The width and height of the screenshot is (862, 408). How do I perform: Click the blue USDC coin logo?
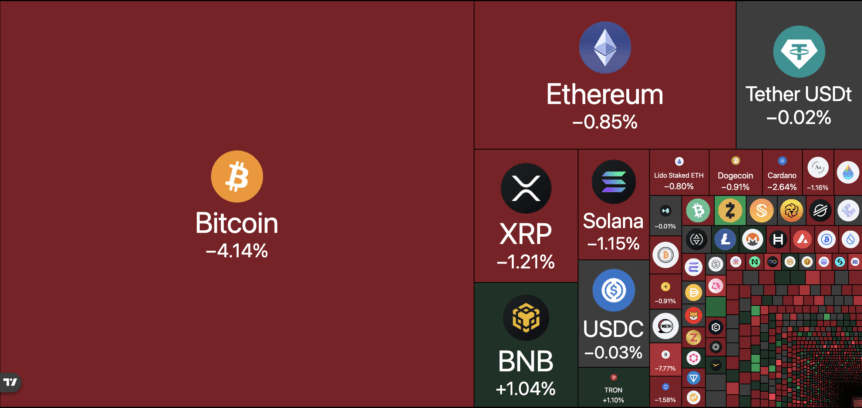point(613,289)
